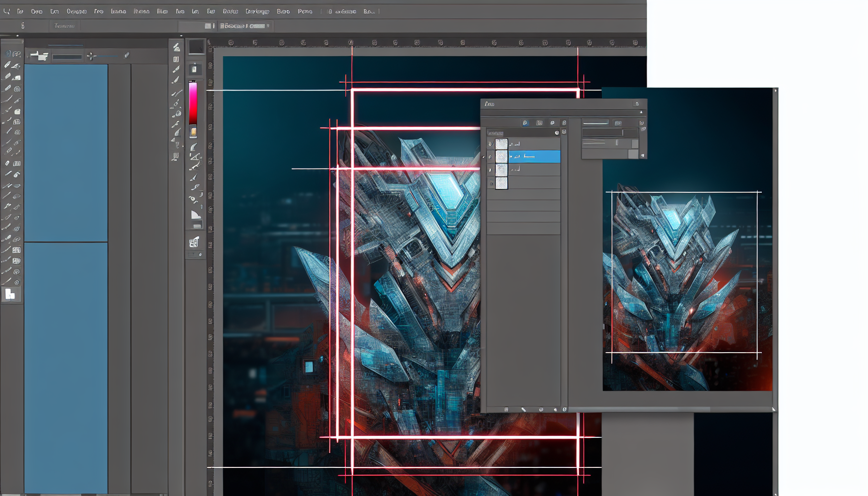The height and width of the screenshot is (496, 868).
Task: Toggle visibility of the blue selected layer
Action: (x=490, y=157)
